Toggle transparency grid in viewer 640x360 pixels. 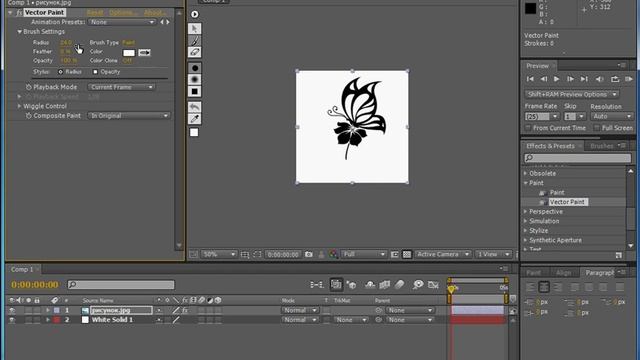[407, 254]
